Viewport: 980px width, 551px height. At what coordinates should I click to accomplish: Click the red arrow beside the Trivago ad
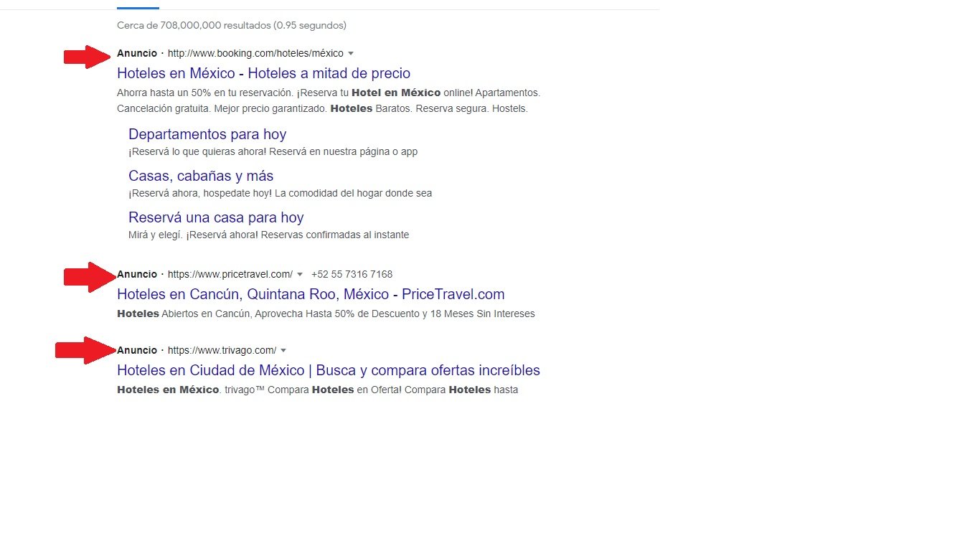[86, 350]
